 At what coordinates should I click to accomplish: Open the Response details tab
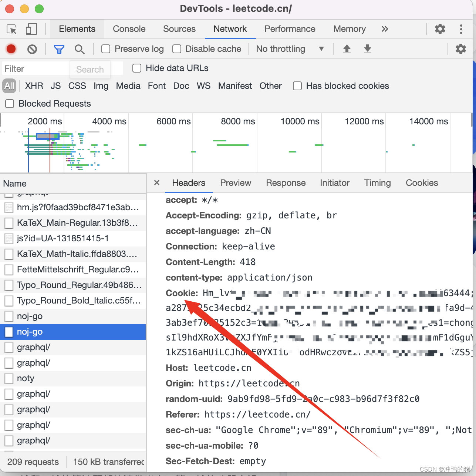(x=286, y=183)
